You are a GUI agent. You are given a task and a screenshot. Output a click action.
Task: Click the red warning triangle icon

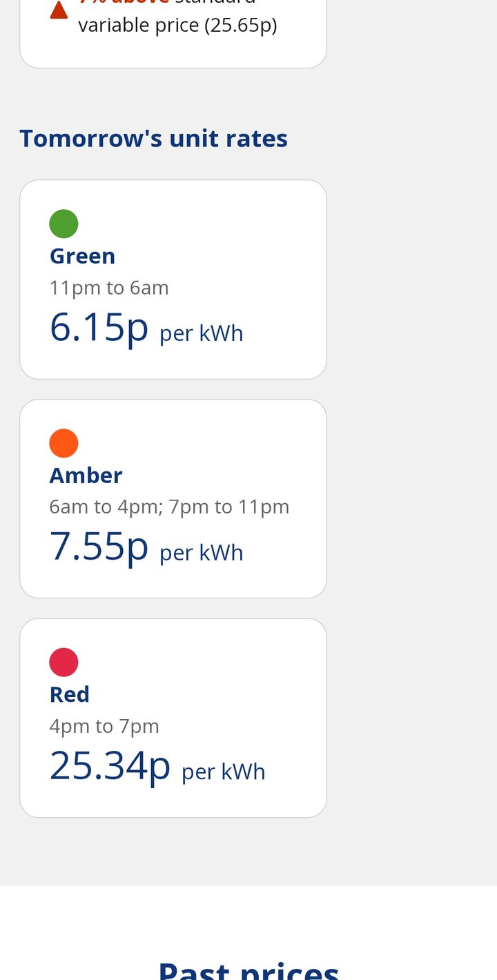point(59,10)
